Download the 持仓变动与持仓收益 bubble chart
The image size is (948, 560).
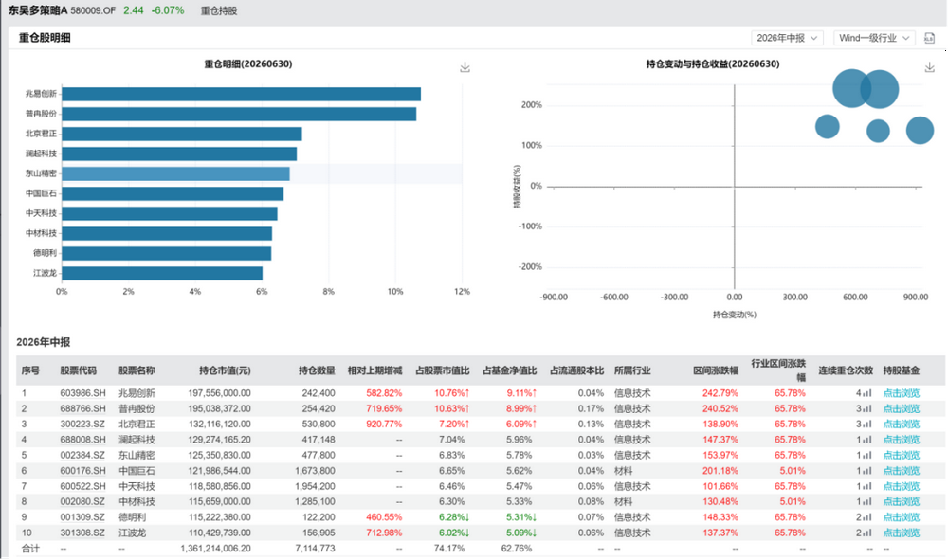coord(929,67)
